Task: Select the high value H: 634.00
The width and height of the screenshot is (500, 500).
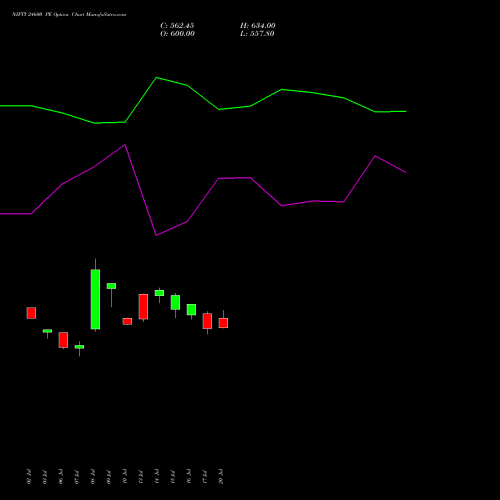Action: [258, 26]
